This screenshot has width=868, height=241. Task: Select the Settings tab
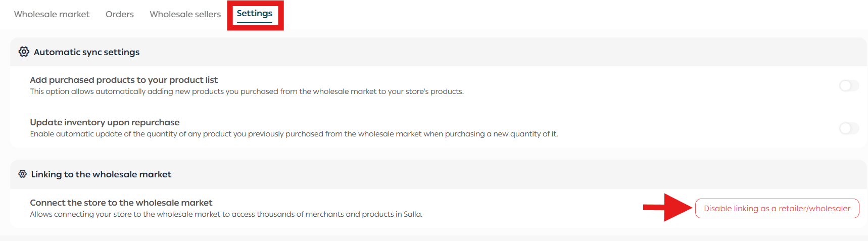[x=254, y=14]
